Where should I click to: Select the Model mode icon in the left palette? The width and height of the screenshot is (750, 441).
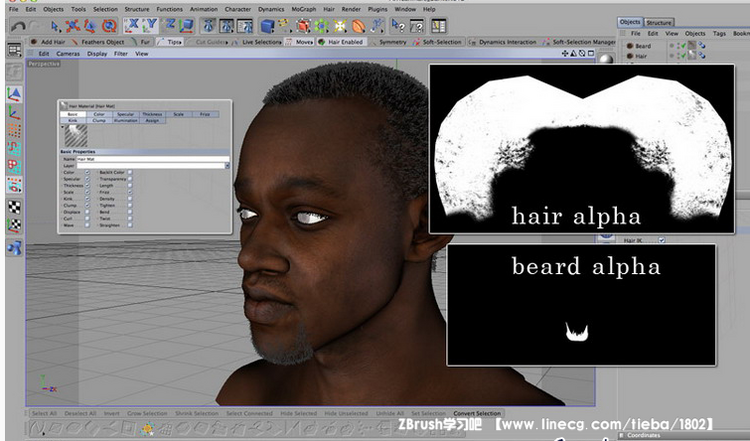click(x=14, y=94)
